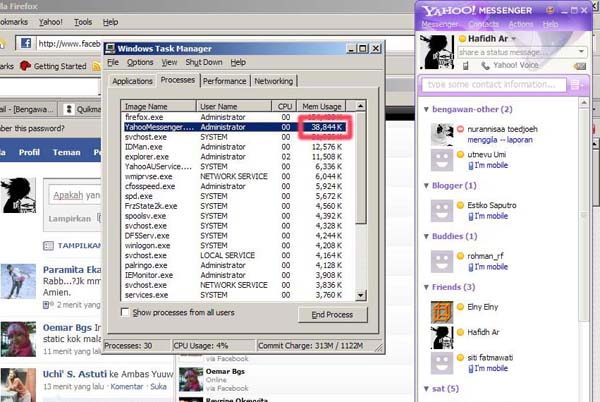Click the TAMPILKAN icon in Facebook feed

(x=48, y=246)
